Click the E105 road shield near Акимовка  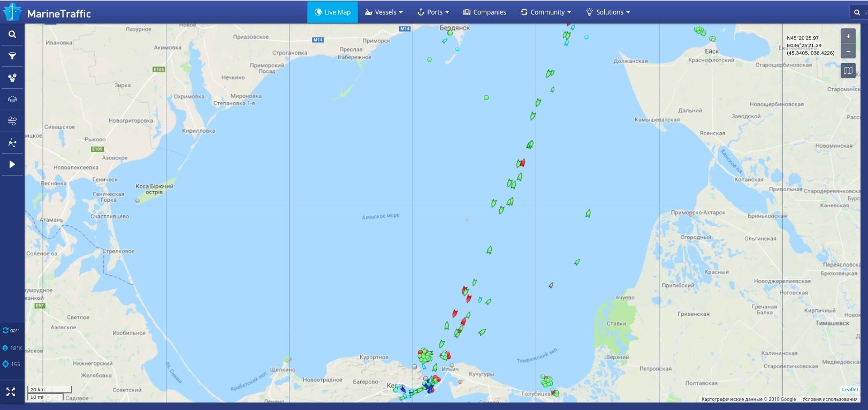[x=159, y=70]
